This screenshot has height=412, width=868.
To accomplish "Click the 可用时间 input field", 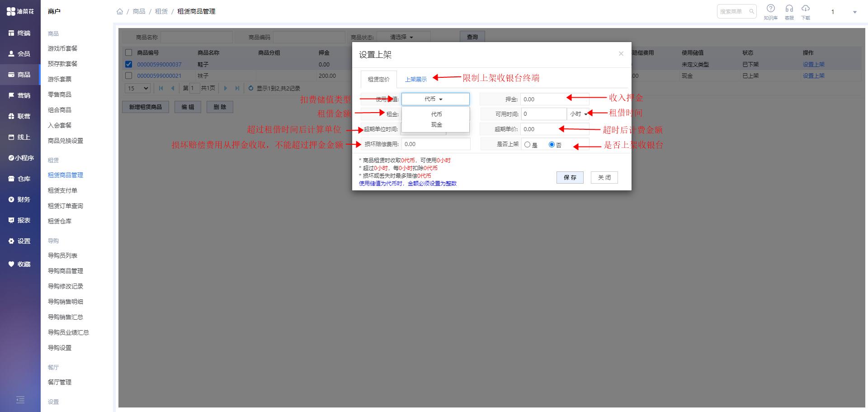I will coord(544,114).
